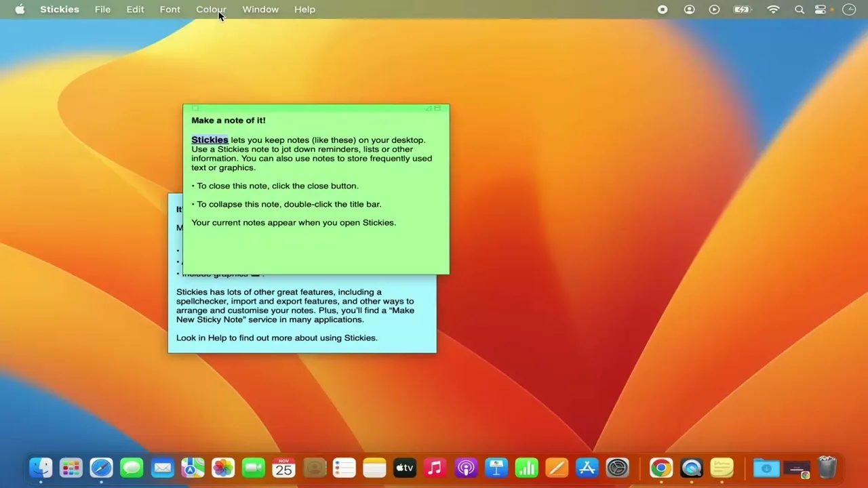Viewport: 868px width, 488px height.
Task: Click the play circle menu bar icon
Action: 714,9
